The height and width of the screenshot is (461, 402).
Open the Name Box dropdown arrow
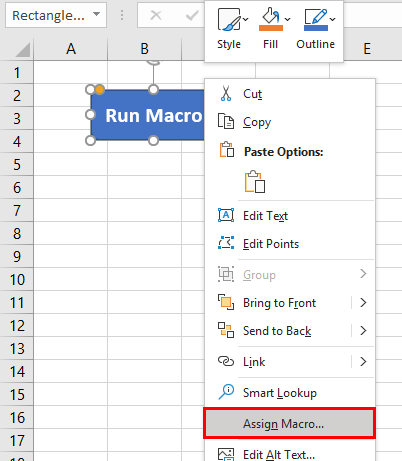[97, 14]
